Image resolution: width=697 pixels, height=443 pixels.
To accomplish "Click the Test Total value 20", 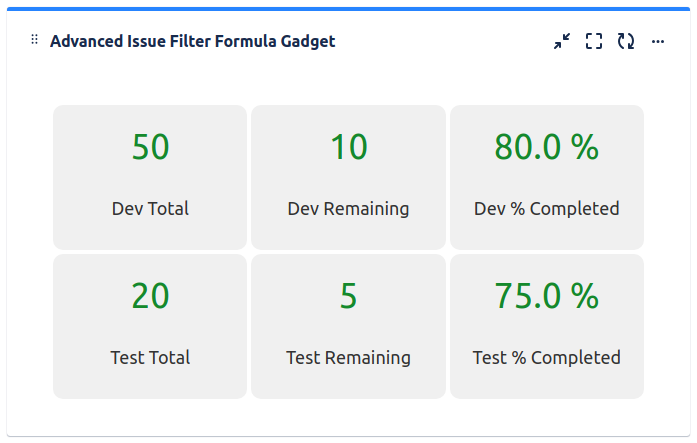I will click(x=150, y=296).
